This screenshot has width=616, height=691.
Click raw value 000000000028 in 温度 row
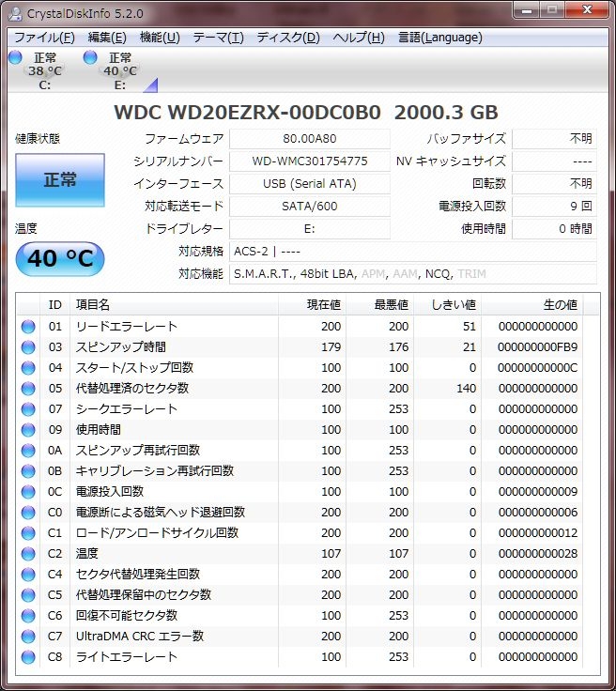(538, 554)
